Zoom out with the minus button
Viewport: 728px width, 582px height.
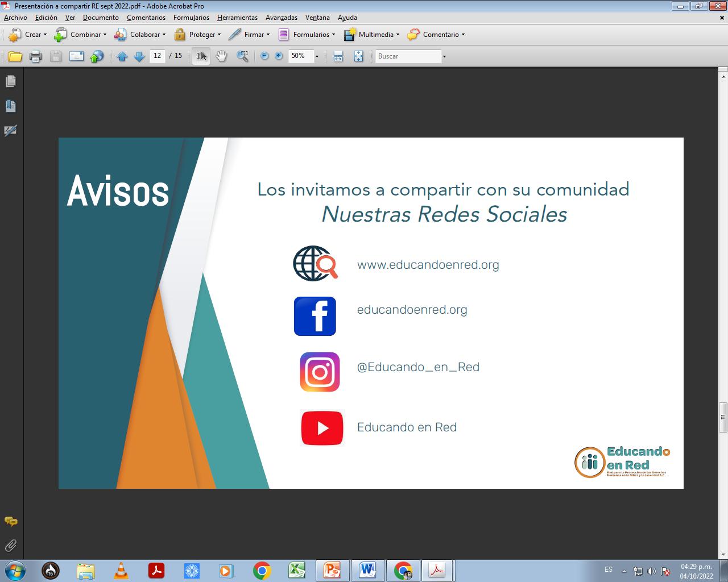[264, 56]
